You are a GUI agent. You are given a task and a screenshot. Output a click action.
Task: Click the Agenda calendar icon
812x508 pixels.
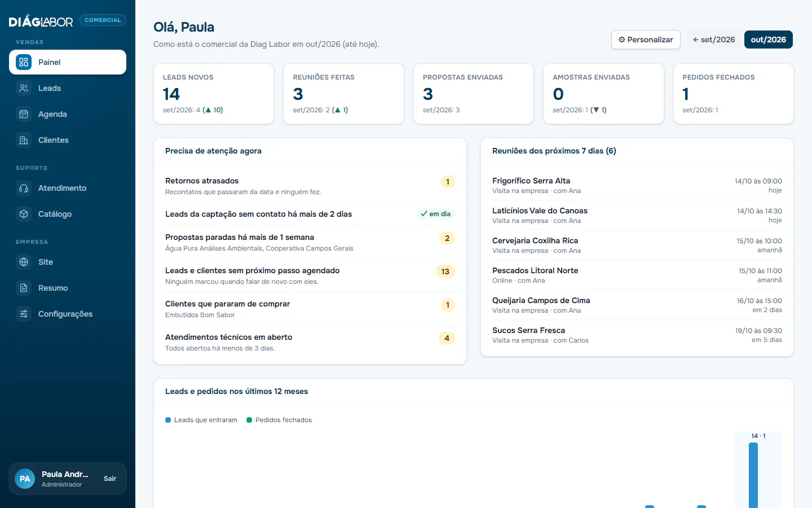(24, 114)
